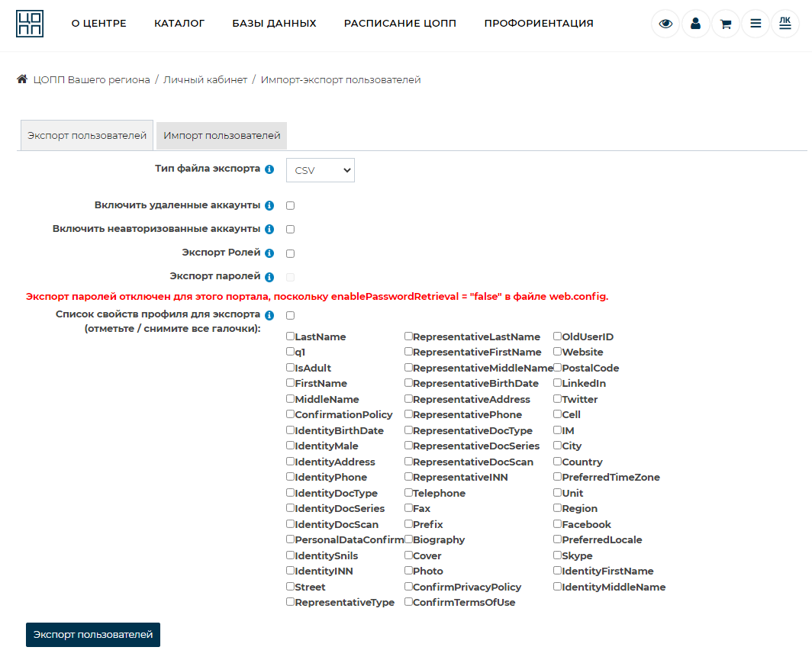Select all profile properties master checkbox

point(290,316)
